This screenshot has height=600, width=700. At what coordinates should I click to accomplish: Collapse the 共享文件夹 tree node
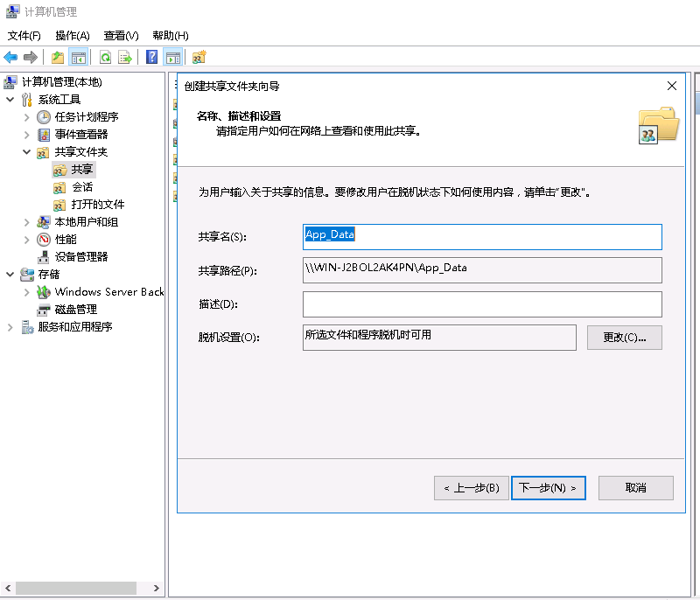click(x=26, y=152)
